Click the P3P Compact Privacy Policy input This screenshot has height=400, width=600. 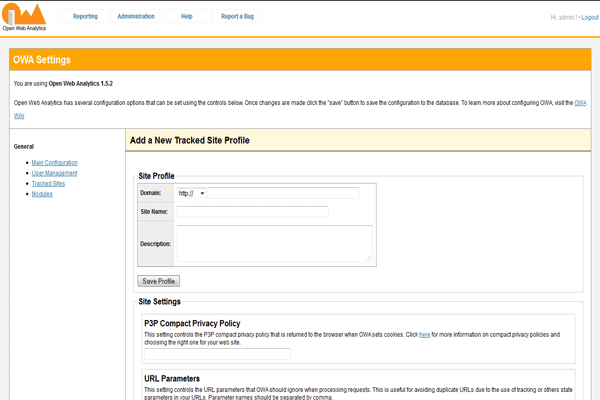click(x=217, y=354)
